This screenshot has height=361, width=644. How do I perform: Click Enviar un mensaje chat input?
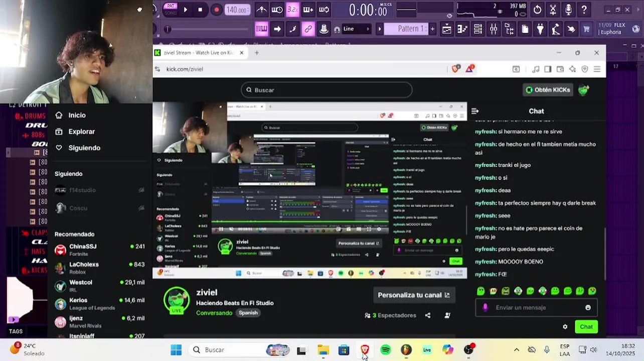click(x=536, y=307)
